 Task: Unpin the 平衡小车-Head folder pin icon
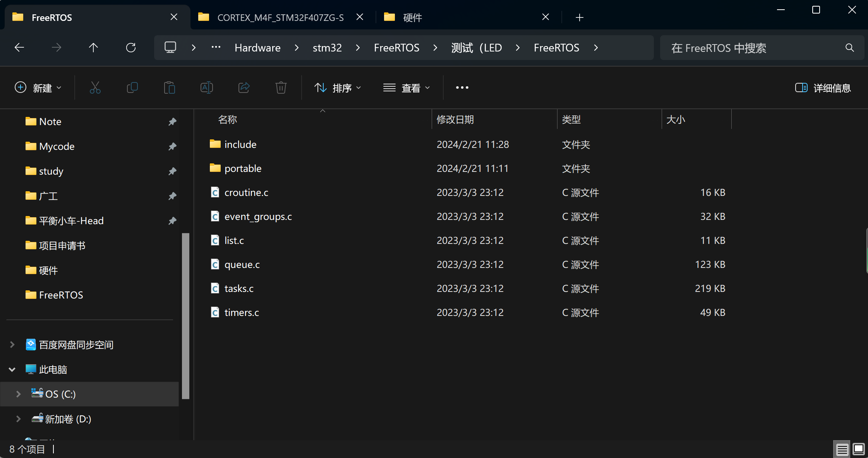click(x=172, y=221)
